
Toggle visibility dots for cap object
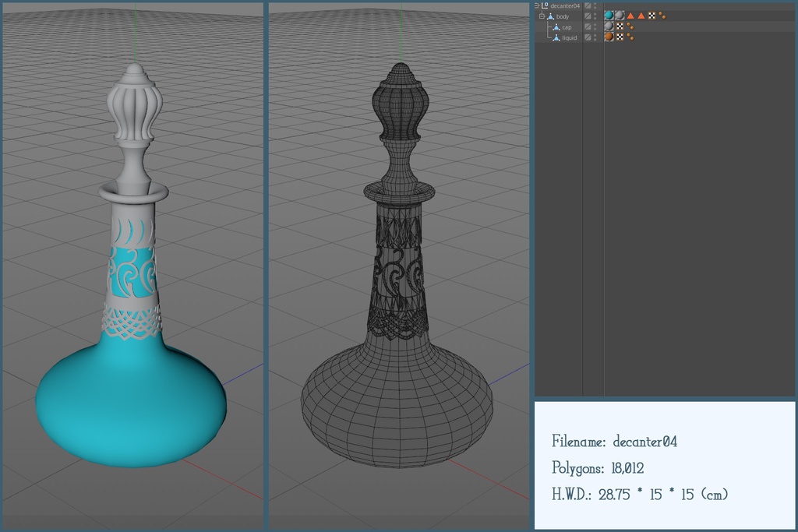(595, 27)
